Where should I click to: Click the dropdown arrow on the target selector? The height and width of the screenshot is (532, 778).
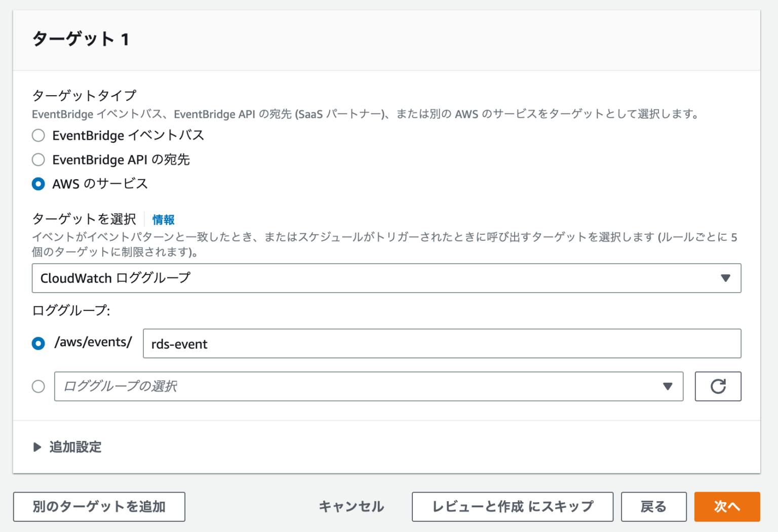coord(727,278)
